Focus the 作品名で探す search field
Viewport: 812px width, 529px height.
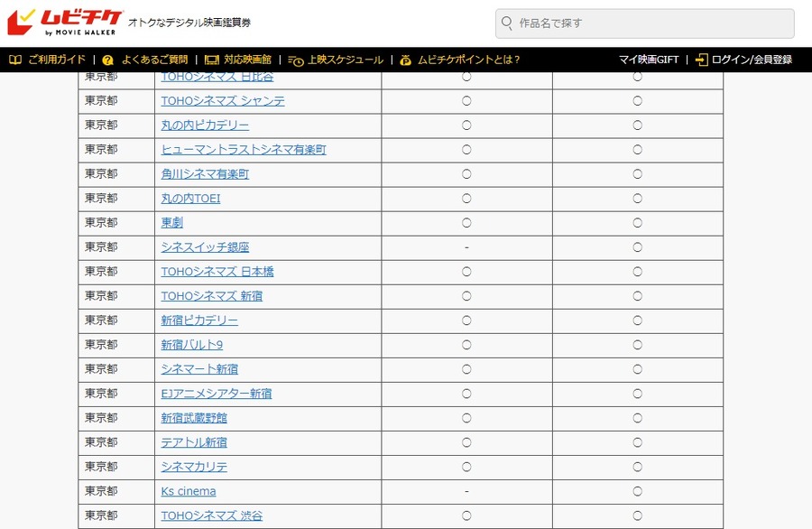(x=645, y=23)
